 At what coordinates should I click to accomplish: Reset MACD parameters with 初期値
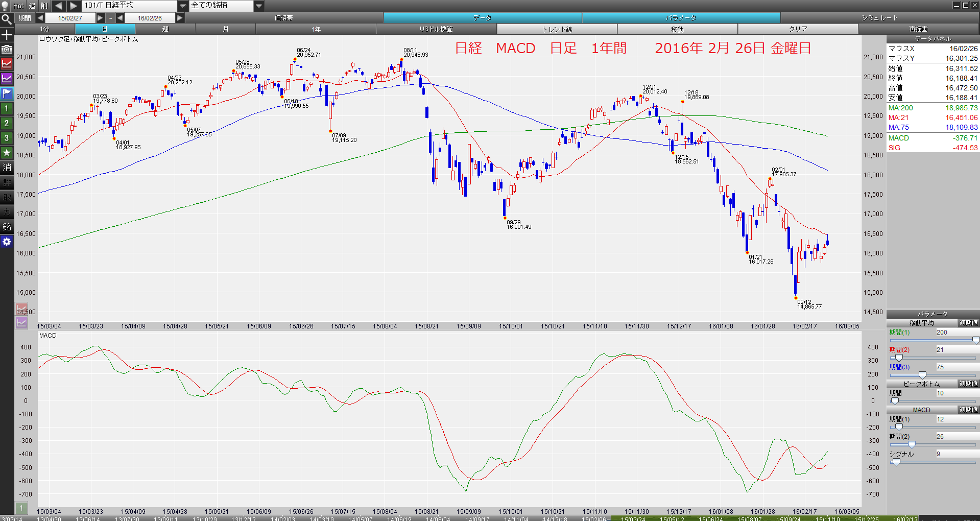click(968, 410)
